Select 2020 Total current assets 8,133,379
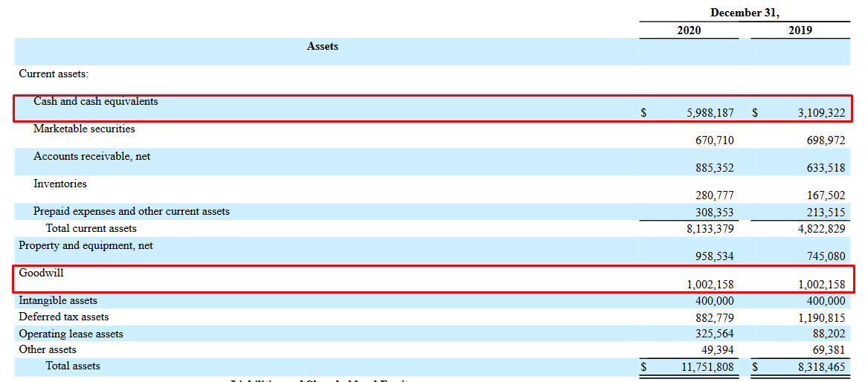This screenshot has height=382, width=868. 710,228
